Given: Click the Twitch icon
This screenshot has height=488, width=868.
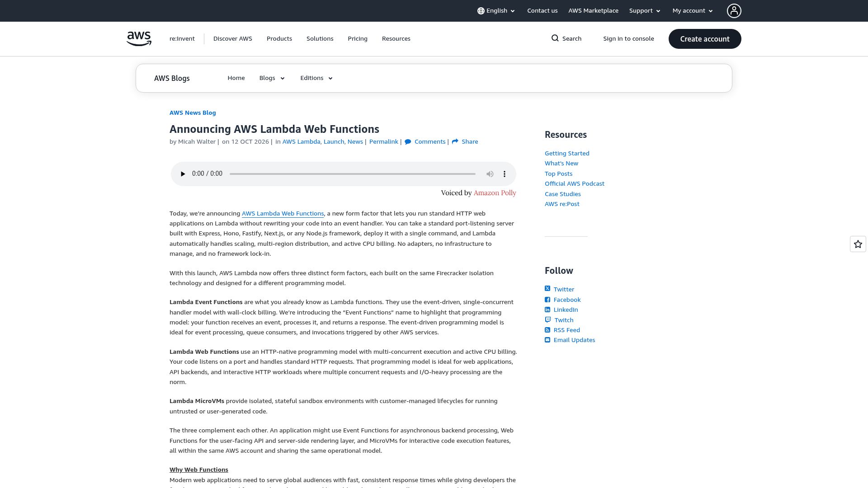Looking at the screenshot, I should (x=547, y=320).
